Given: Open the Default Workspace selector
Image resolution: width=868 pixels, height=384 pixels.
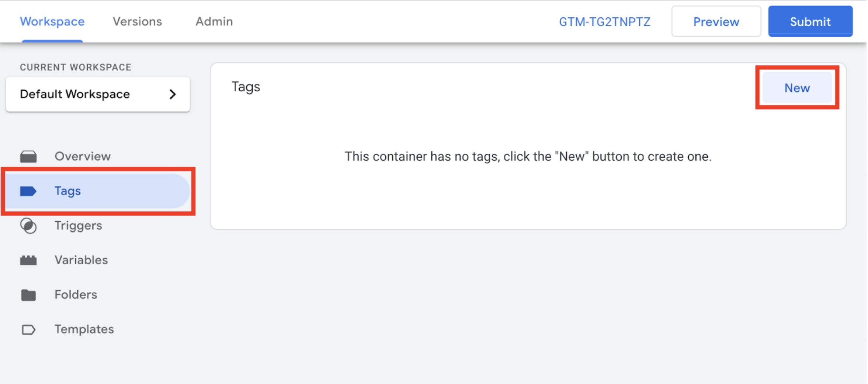Looking at the screenshot, I should (98, 94).
